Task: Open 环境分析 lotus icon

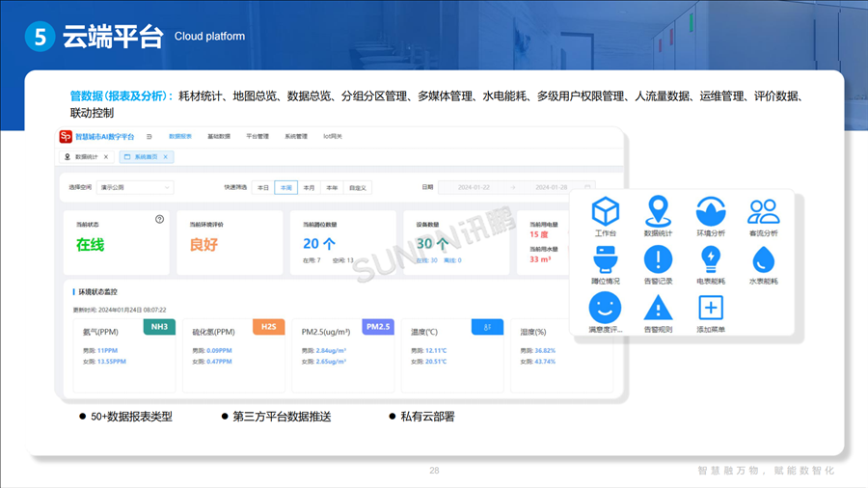Action: (711, 211)
